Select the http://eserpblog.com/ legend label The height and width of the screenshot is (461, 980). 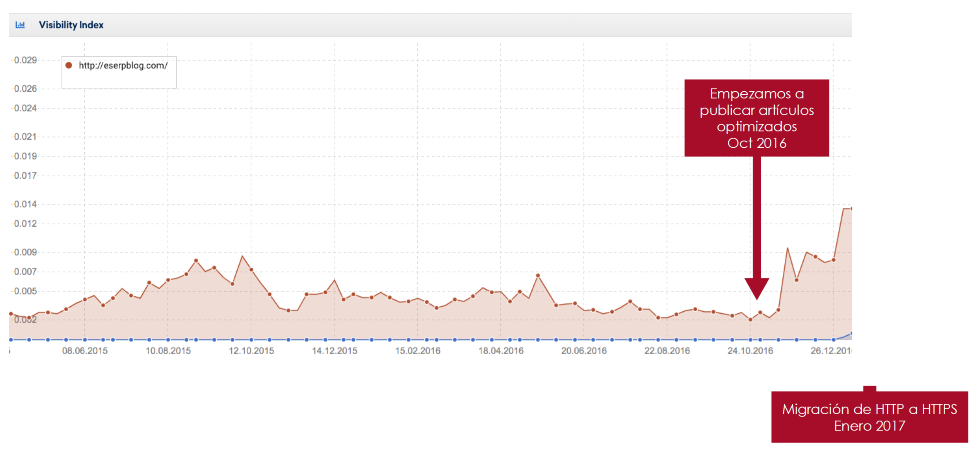[123, 65]
